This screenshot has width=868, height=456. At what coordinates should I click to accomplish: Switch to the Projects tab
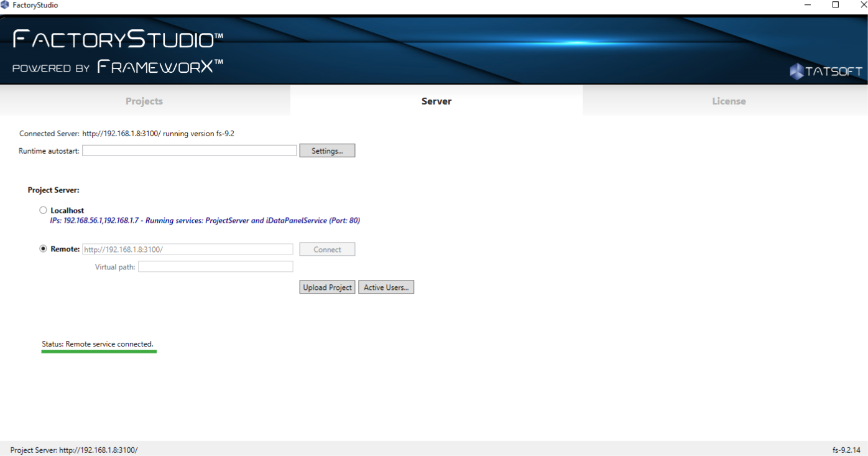pyautogui.click(x=144, y=101)
